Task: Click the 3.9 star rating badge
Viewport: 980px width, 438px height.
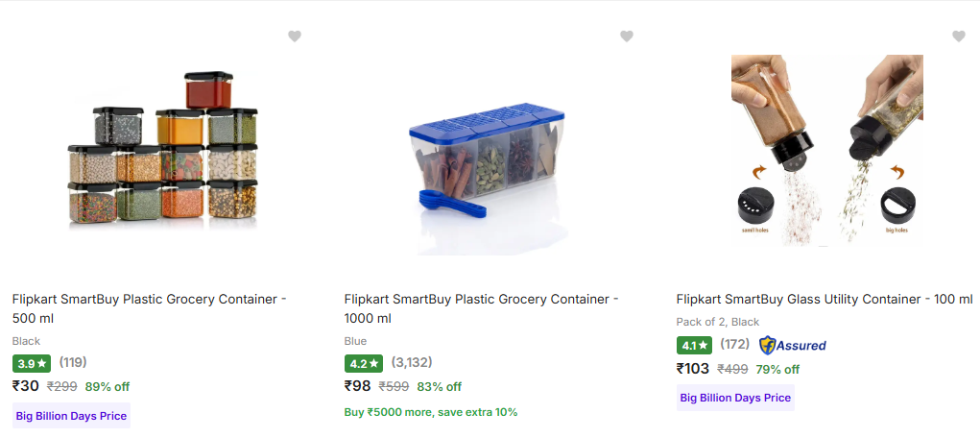Action: [x=32, y=364]
